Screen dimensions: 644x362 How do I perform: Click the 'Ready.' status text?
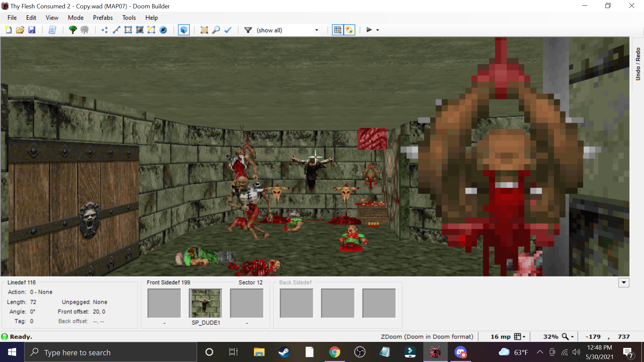(x=21, y=337)
